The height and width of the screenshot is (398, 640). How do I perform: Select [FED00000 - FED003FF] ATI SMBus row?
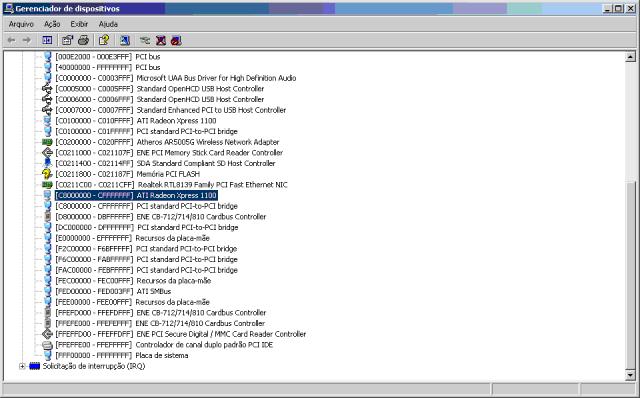coord(113,291)
